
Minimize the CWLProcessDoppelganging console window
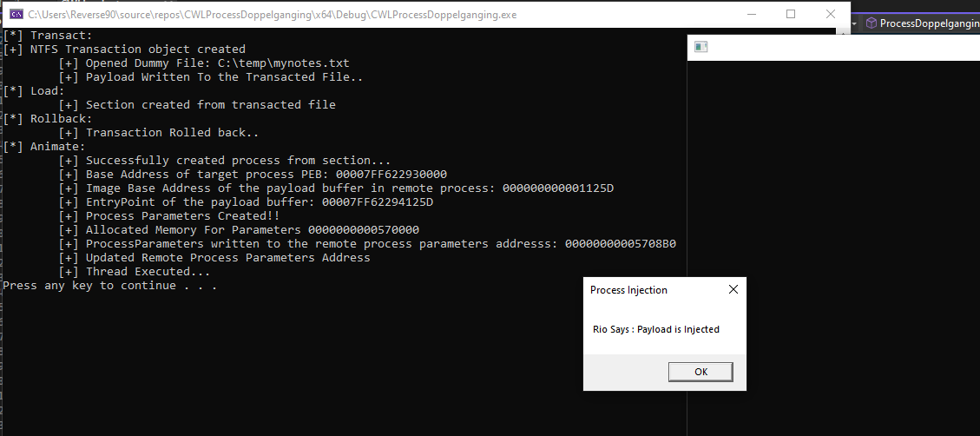point(750,14)
